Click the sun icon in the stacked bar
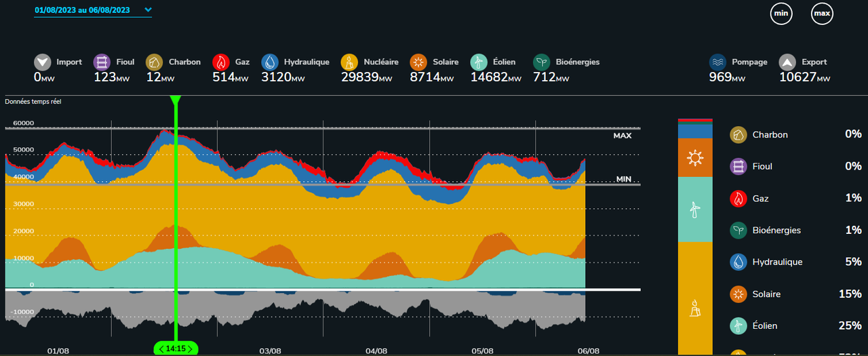The image size is (868, 356). coord(694,159)
